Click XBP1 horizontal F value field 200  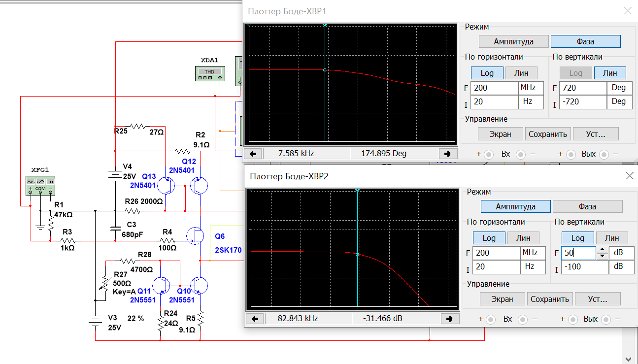[x=494, y=88]
